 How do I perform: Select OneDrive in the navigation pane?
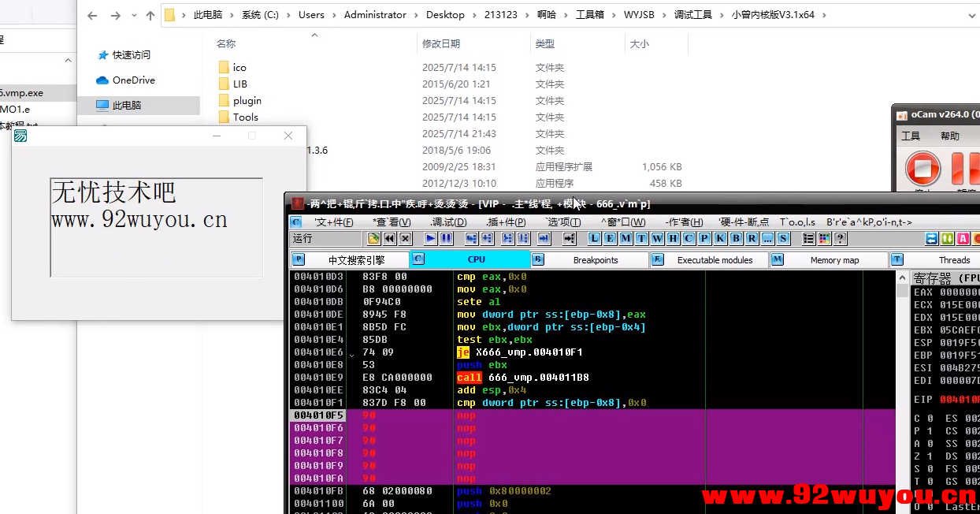133,80
